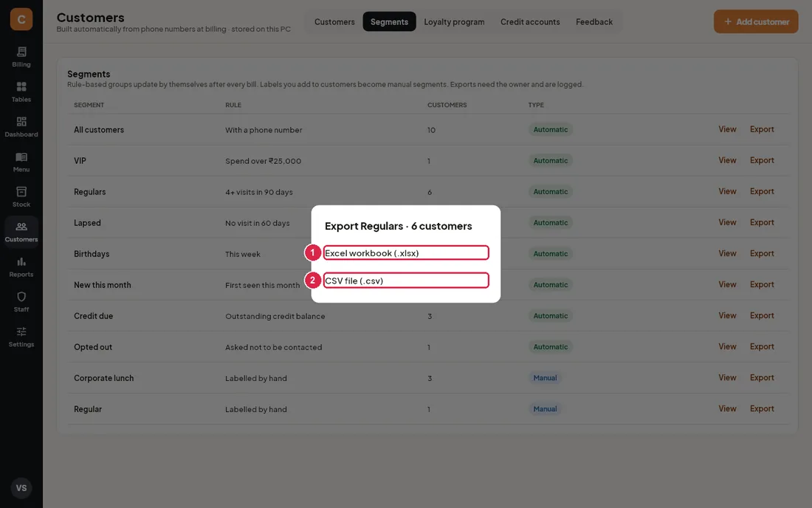Switch to the Customers tab
This screenshot has height=508, width=812.
[x=334, y=21]
